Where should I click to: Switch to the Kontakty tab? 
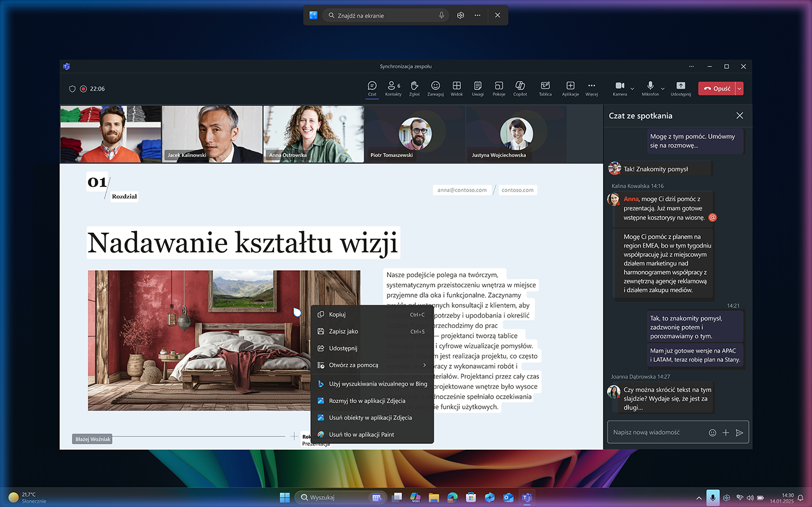click(x=393, y=88)
